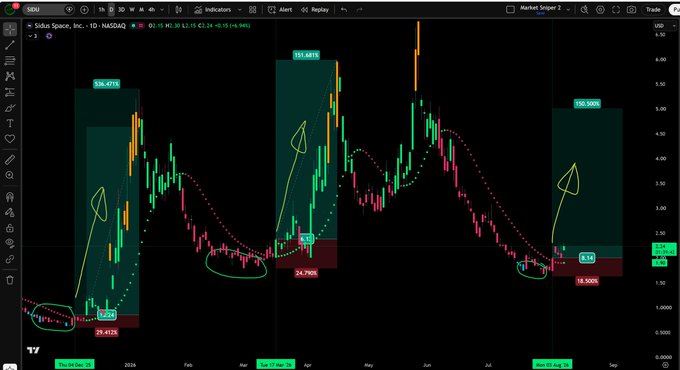This screenshot has height=370, width=680.
Task: Click the purple indicator icon in legend
Action: [49, 36]
